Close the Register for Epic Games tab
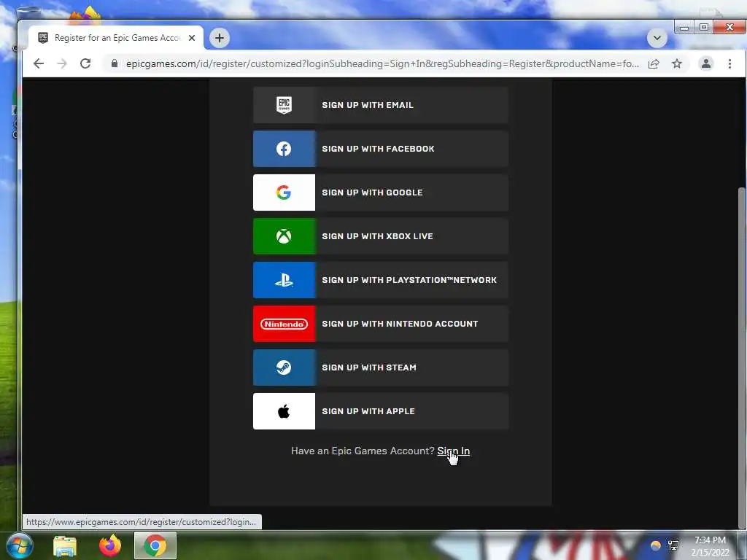Screen dimensions: 747x560 pyautogui.click(x=192, y=38)
